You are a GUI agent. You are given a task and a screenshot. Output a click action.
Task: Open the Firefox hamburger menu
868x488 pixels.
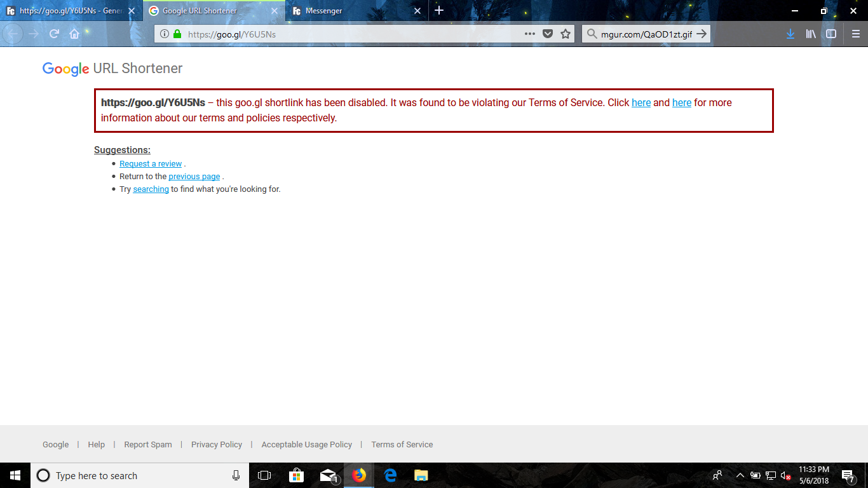[x=856, y=34]
